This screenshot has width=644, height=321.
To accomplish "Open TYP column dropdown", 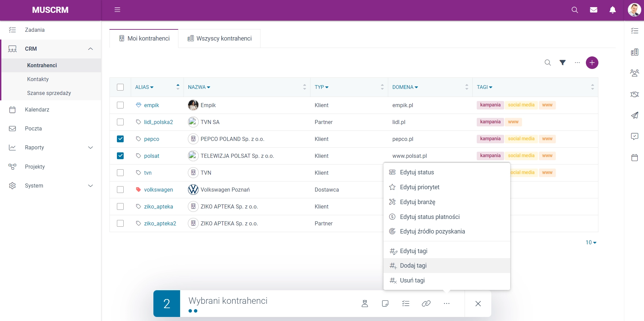I will [x=321, y=87].
